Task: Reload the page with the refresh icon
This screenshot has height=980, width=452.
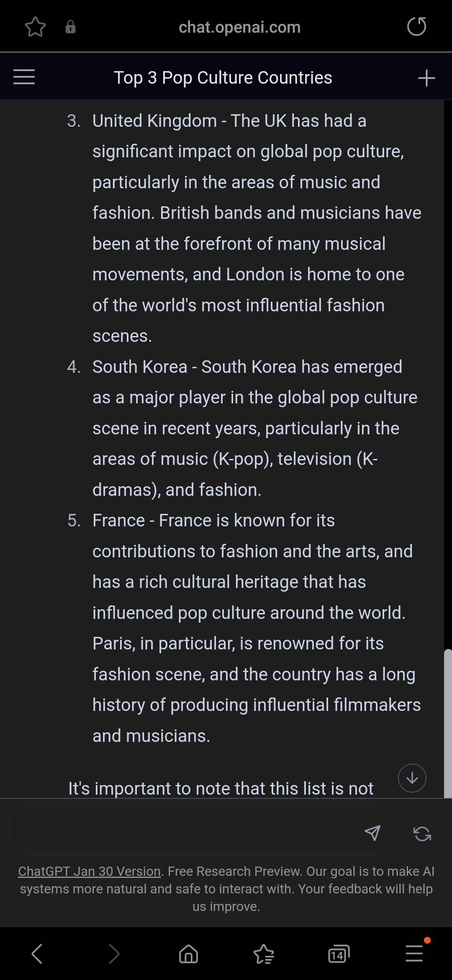Action: [x=416, y=27]
